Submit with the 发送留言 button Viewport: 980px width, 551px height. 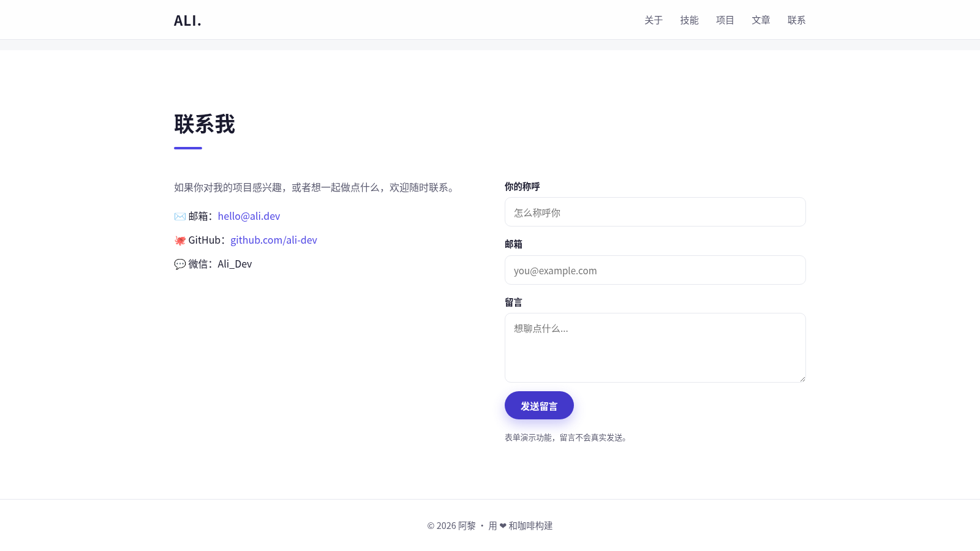coord(539,405)
